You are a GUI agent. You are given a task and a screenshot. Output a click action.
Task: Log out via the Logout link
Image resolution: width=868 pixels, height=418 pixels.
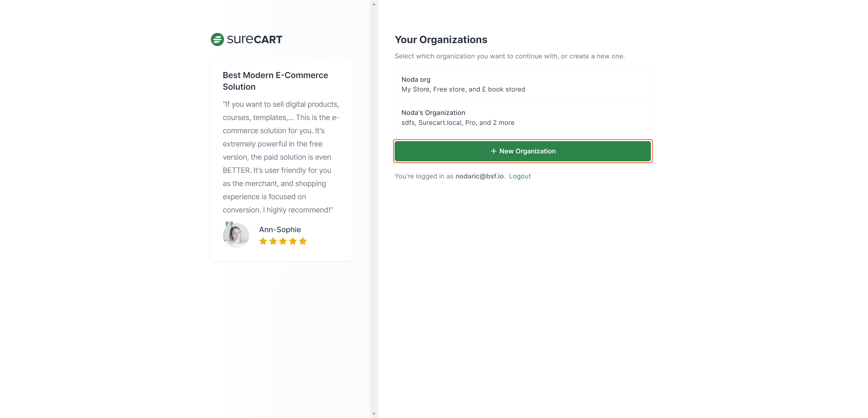click(x=520, y=176)
